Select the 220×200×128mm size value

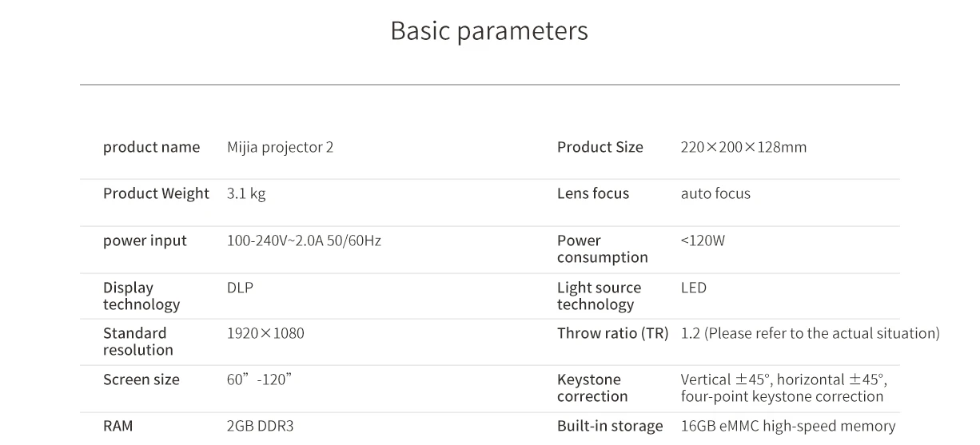point(743,147)
